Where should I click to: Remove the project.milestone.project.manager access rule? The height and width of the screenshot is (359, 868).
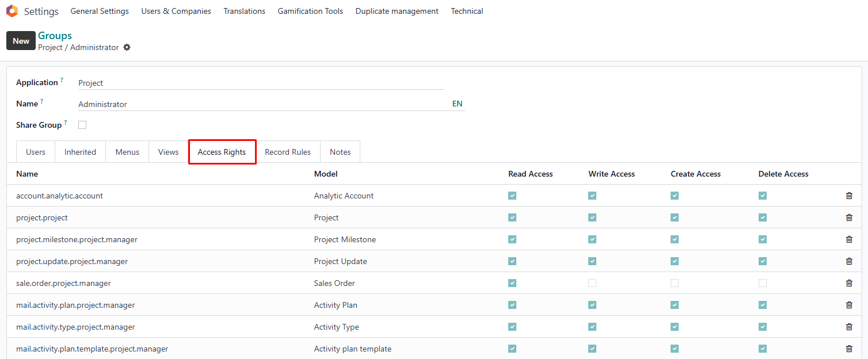(x=849, y=239)
